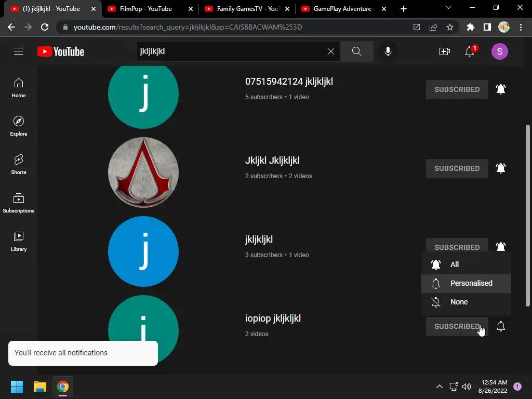Open notification bell for iopiop jkljkljkl
Screen dimensions: 532x399
tap(501, 326)
